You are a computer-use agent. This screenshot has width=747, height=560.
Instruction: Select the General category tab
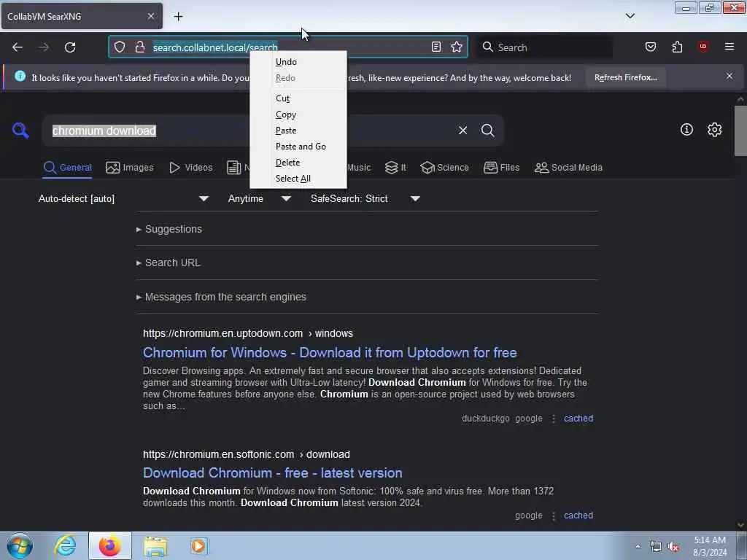(67, 168)
